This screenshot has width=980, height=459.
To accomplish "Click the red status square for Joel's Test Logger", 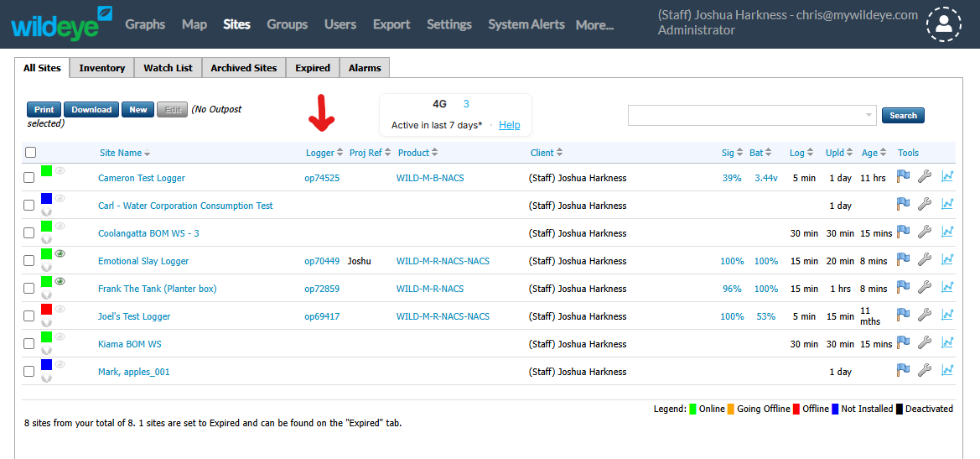I will 46,310.
